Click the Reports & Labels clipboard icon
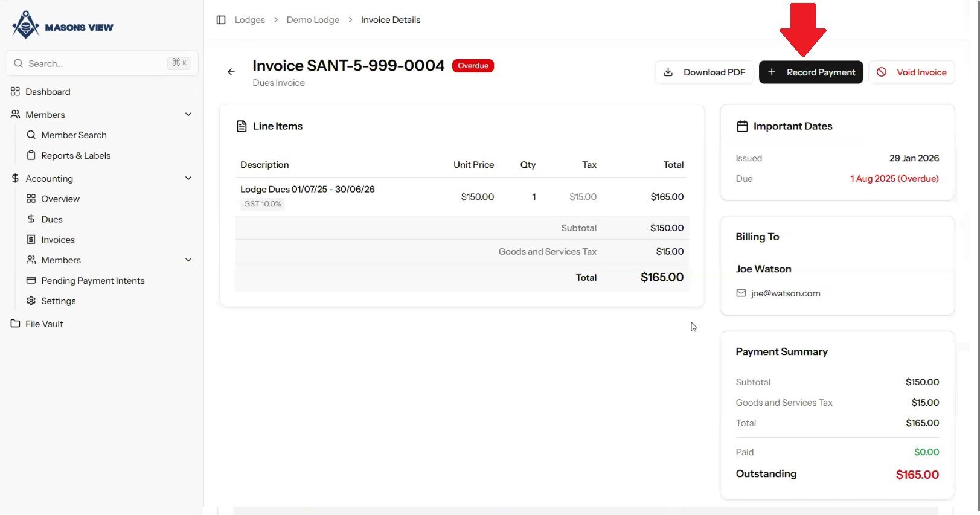 click(x=31, y=156)
